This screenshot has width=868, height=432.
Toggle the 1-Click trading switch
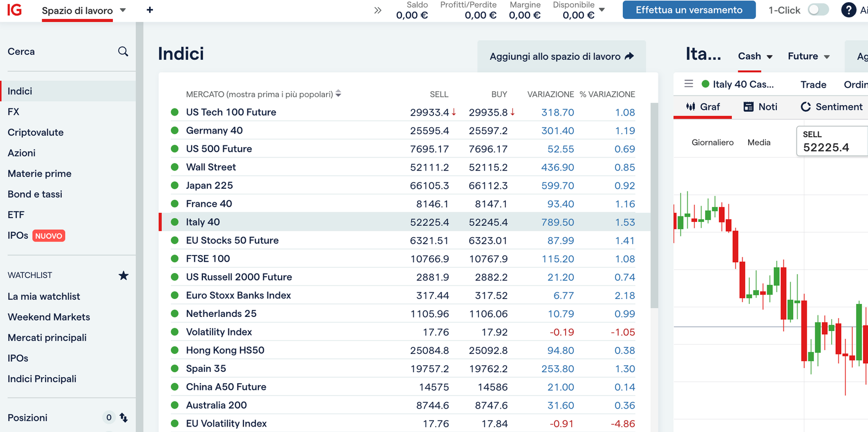pyautogui.click(x=819, y=10)
